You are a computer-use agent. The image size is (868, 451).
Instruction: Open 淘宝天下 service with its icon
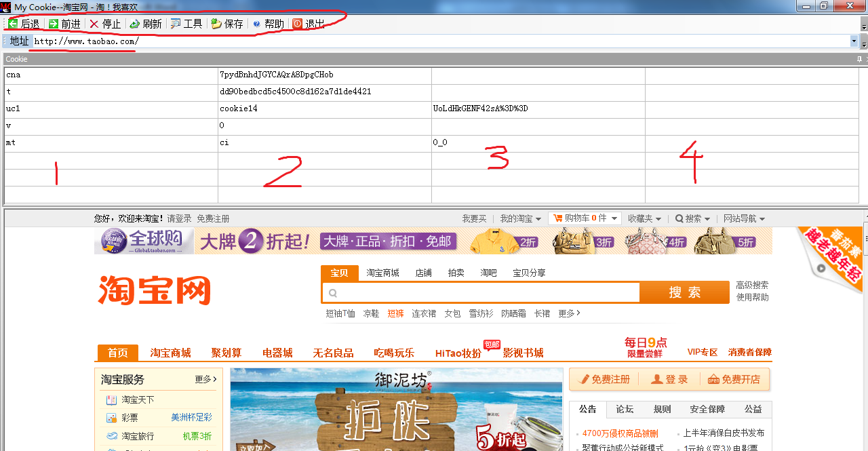coord(130,400)
